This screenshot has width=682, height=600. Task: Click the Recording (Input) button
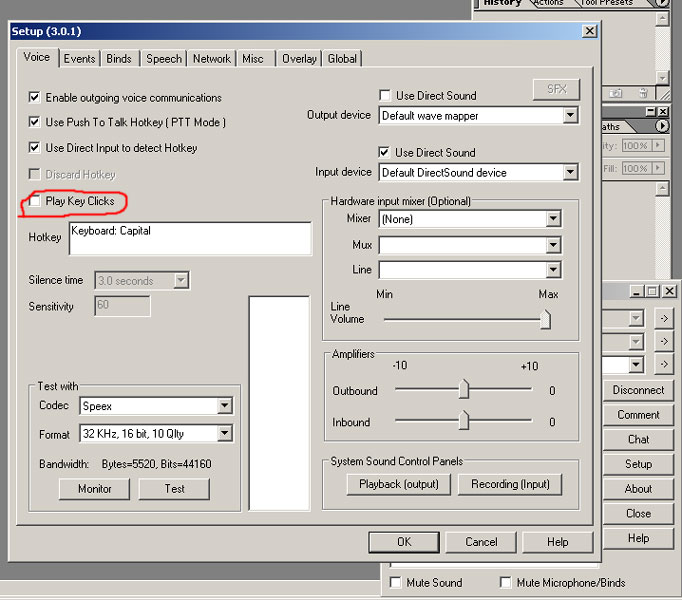pyautogui.click(x=510, y=485)
